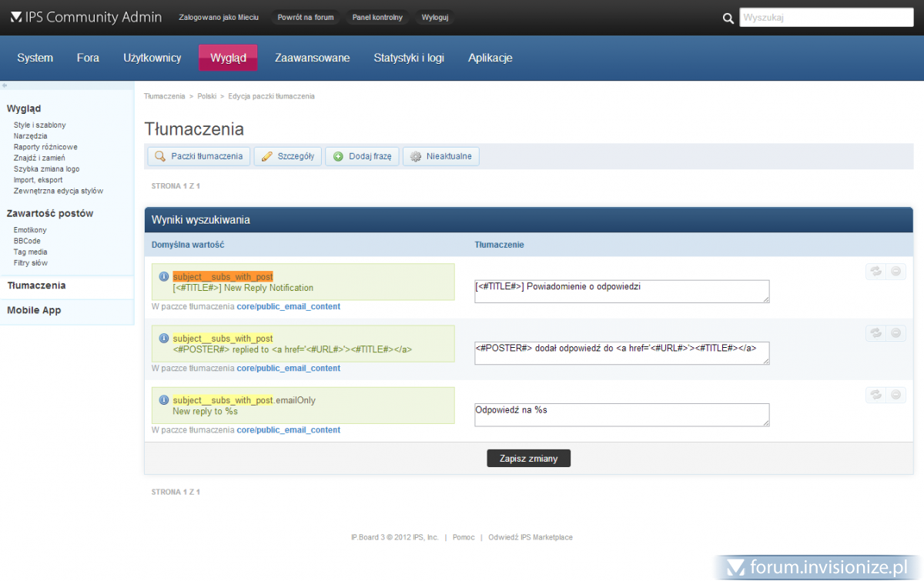The width and height of the screenshot is (924, 581).
Task: Click the revert icon for second translation row
Action: 875,333
